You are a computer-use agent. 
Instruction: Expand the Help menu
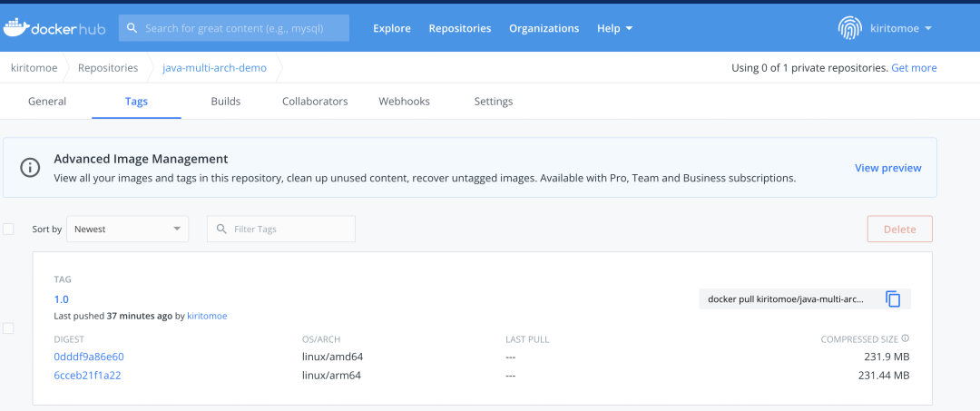[x=615, y=28]
